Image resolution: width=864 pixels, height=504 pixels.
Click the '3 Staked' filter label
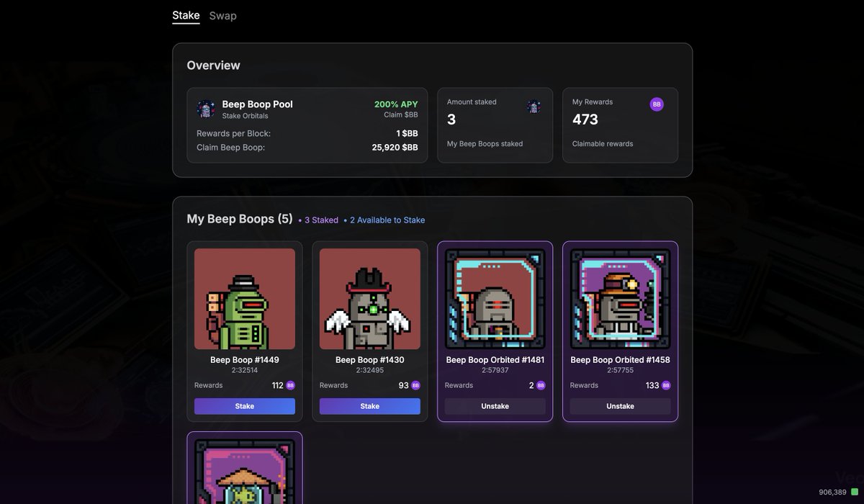pos(318,220)
